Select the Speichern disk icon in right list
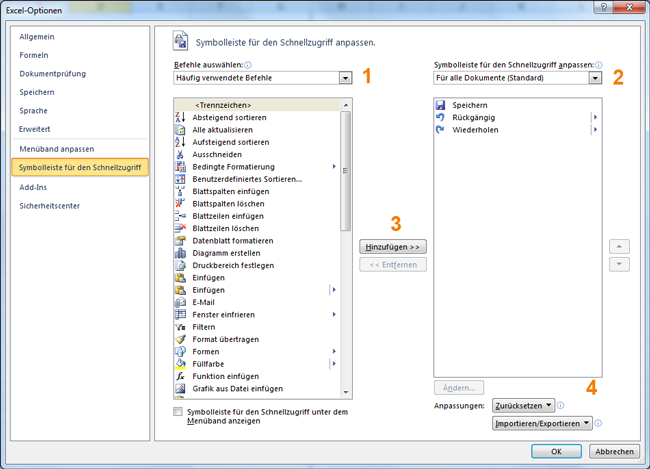This screenshot has width=650, height=469. click(x=440, y=105)
